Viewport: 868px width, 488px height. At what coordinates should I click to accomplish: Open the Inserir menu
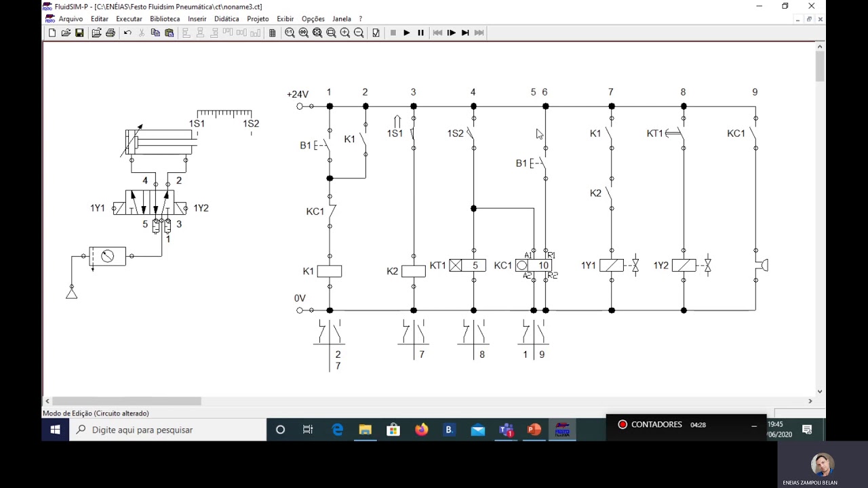coord(197,19)
